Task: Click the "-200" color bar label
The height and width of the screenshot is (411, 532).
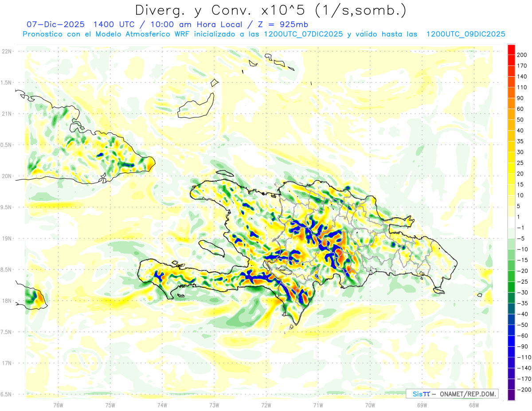Action: [524, 389]
